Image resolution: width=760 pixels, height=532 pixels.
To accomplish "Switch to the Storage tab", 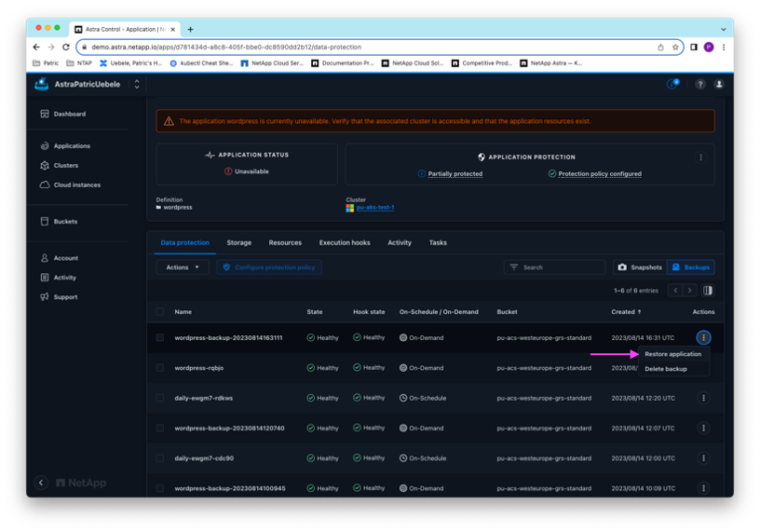I will [239, 242].
